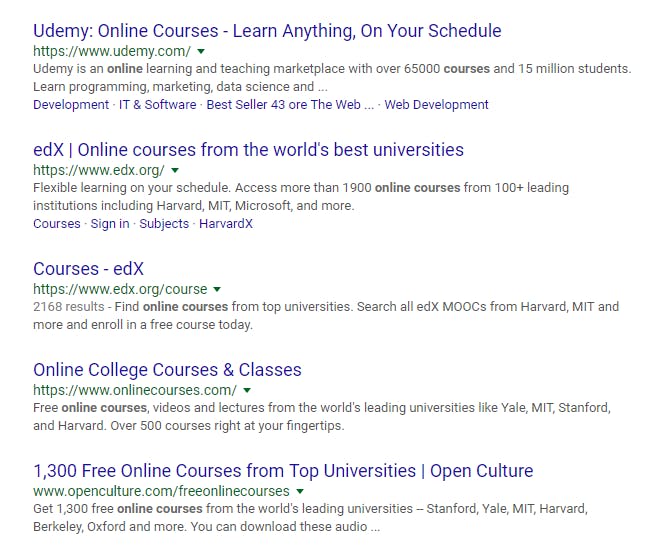This screenshot has width=667, height=553.
Task: Open the Subjects sitelink under edX
Action: point(164,224)
